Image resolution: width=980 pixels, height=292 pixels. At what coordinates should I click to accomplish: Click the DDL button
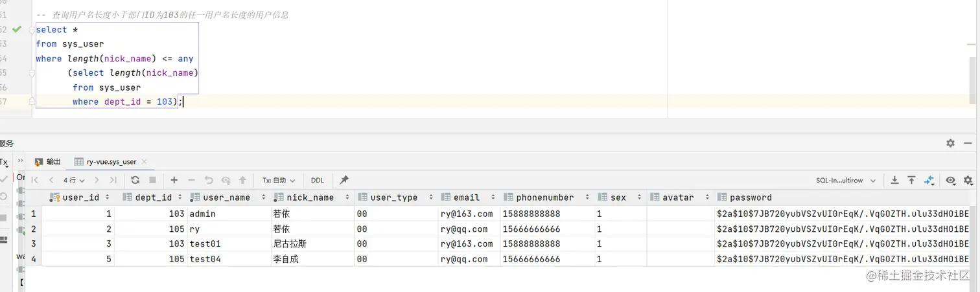click(318, 180)
